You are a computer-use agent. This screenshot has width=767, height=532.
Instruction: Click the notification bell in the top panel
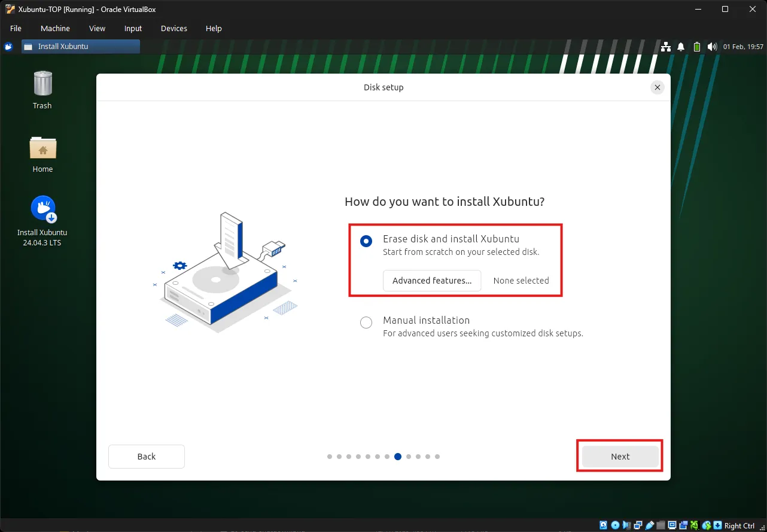[x=680, y=46]
